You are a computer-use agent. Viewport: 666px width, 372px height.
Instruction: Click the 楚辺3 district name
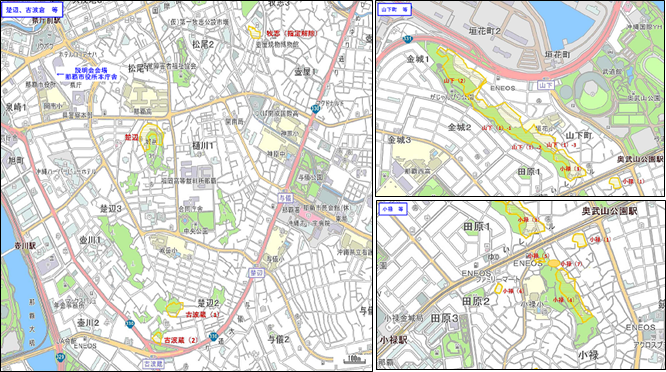point(111,209)
